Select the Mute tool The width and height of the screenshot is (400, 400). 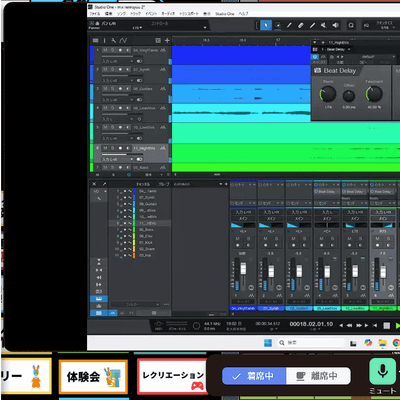(324, 25)
